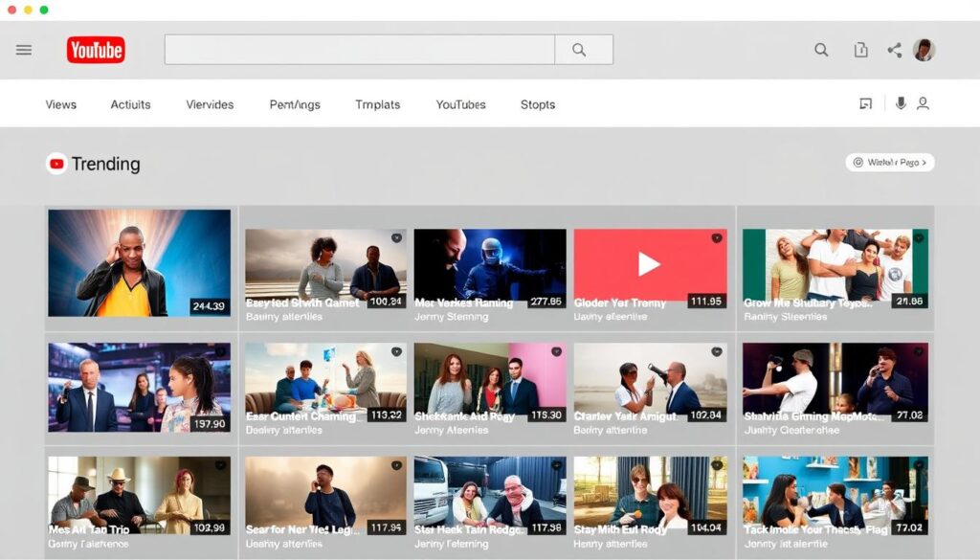Open the hamburger guide menu

pos(24,50)
